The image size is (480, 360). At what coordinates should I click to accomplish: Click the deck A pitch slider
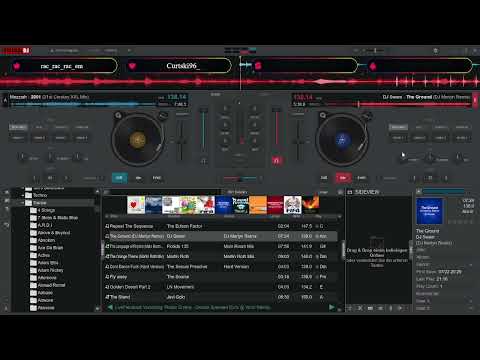click(181, 140)
